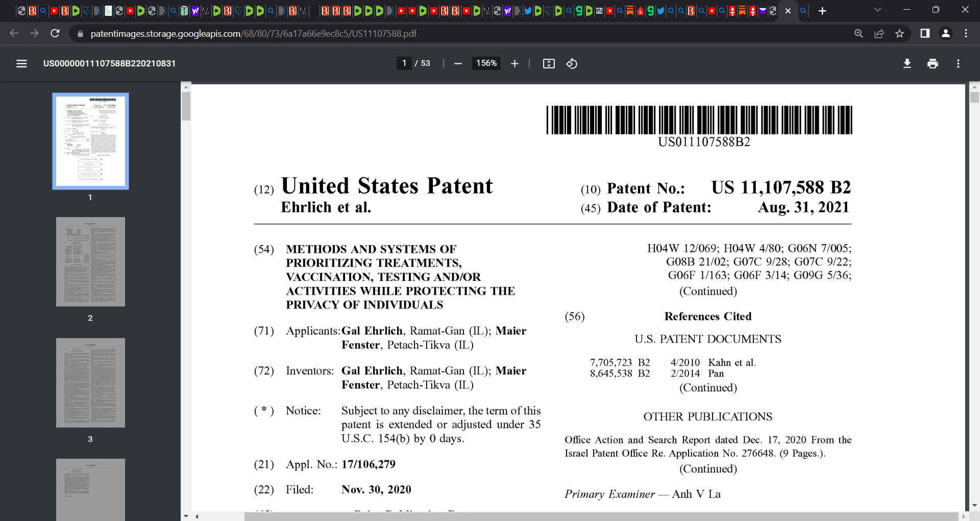This screenshot has width=980, height=521.
Task: View site information lock icon
Action: point(80,34)
